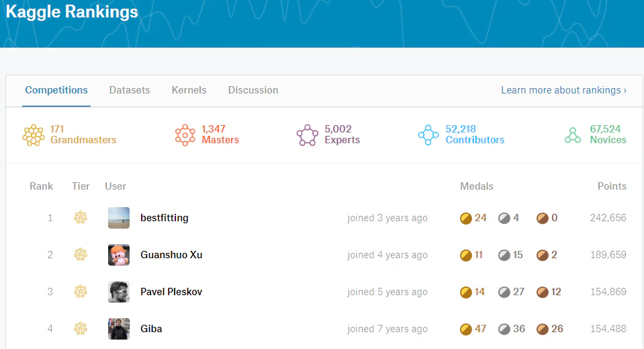Filter by 171 Grandmasters
Viewport: 644px width, 349px height.
83,134
